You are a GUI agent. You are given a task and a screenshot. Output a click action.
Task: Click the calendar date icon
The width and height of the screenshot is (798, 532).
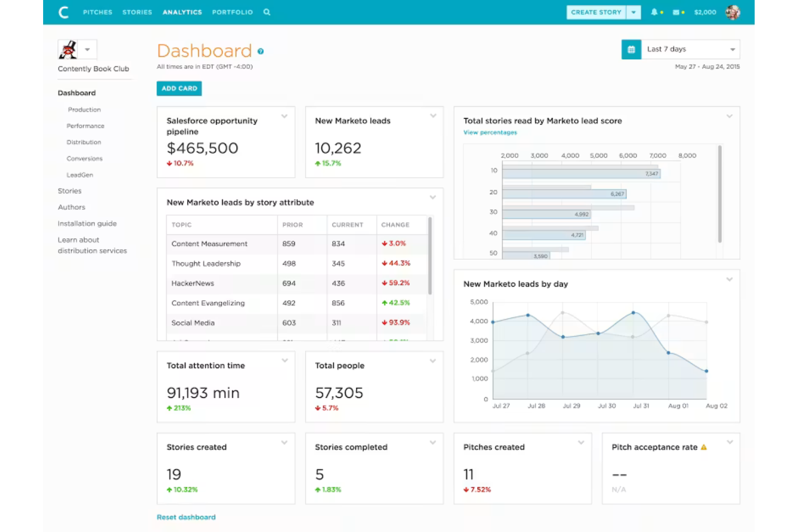pos(631,49)
